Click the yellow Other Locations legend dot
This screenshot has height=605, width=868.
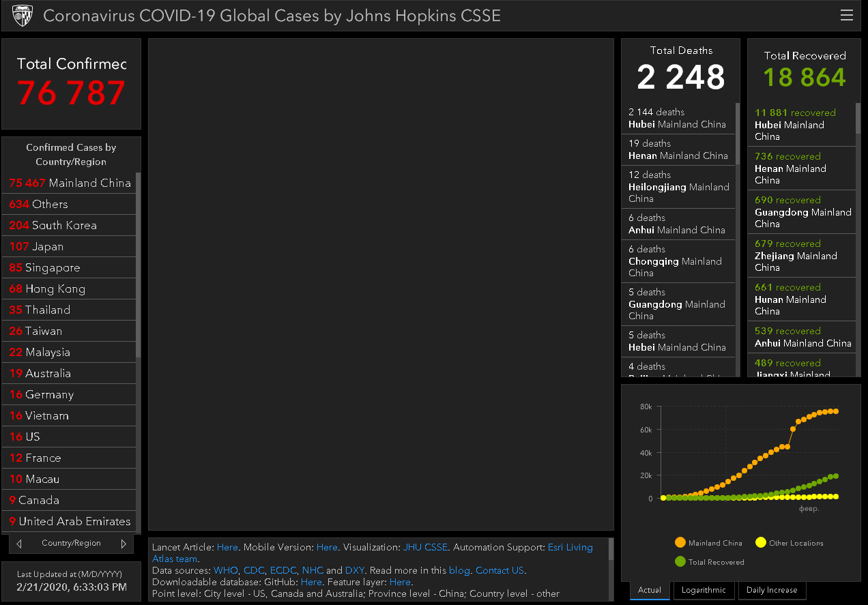point(760,543)
